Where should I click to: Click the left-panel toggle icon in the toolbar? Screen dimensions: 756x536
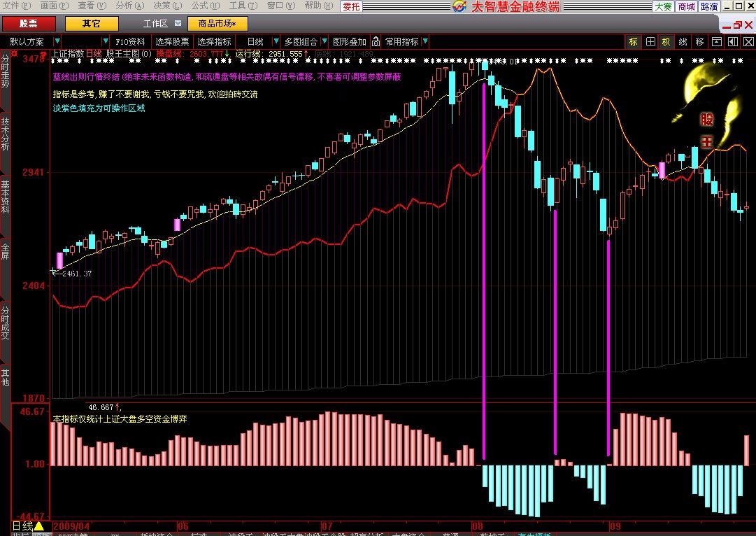[x=733, y=42]
